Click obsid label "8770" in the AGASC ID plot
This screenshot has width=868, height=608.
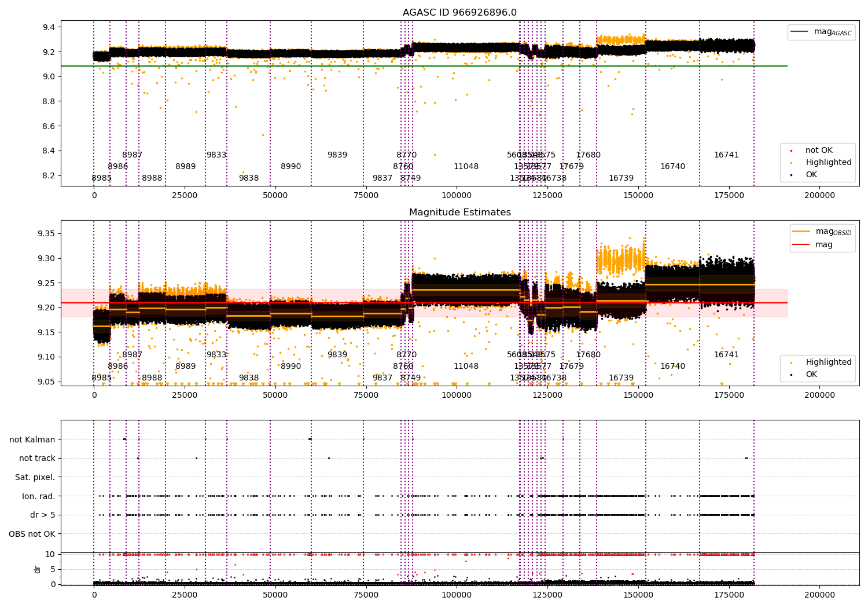(407, 155)
